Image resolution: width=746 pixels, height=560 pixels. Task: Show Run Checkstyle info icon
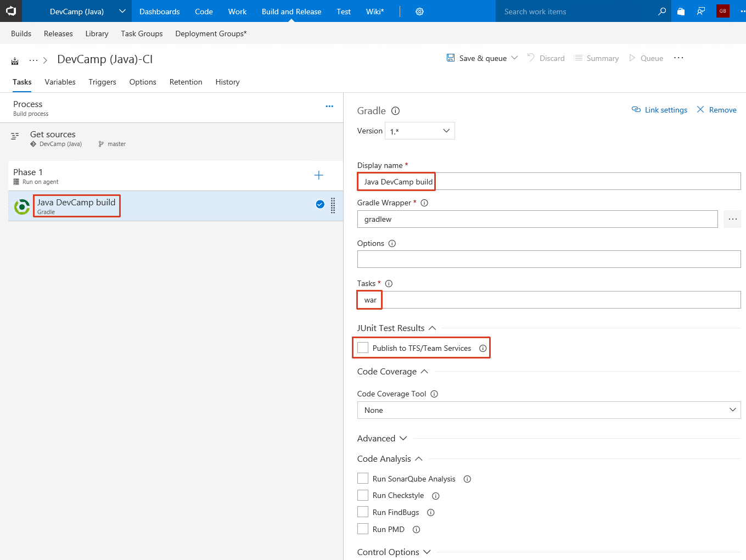[x=436, y=496]
